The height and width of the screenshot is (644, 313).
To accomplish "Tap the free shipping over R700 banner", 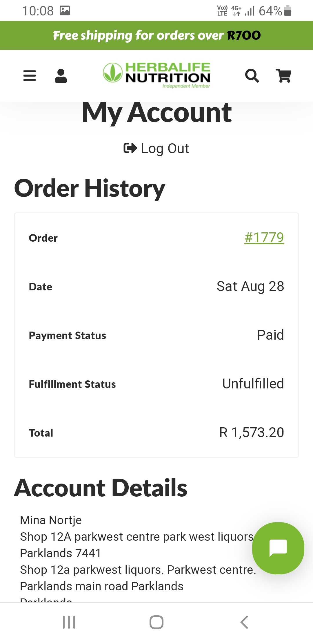I will click(156, 35).
